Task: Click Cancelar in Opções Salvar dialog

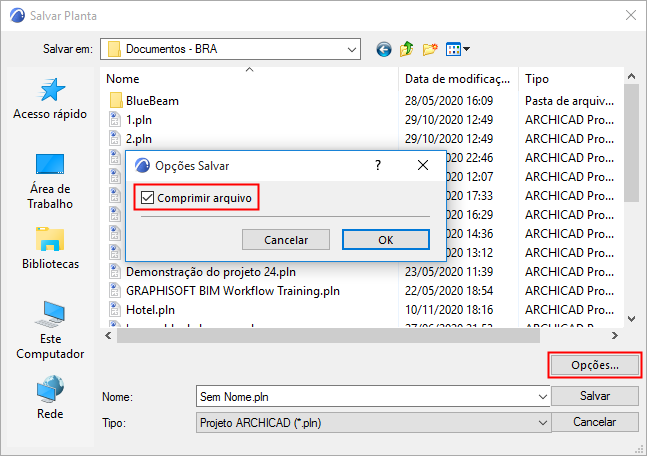Action: click(x=286, y=240)
